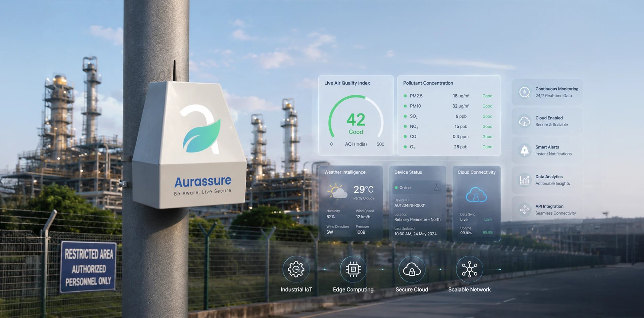Click the Smart Alerts label

tap(547, 147)
